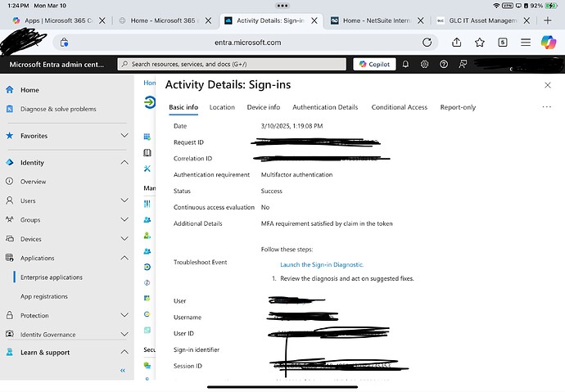Image resolution: width=565 pixels, height=392 pixels.
Task: Click the three-dot multitasking control at top
Action: tap(282, 6)
